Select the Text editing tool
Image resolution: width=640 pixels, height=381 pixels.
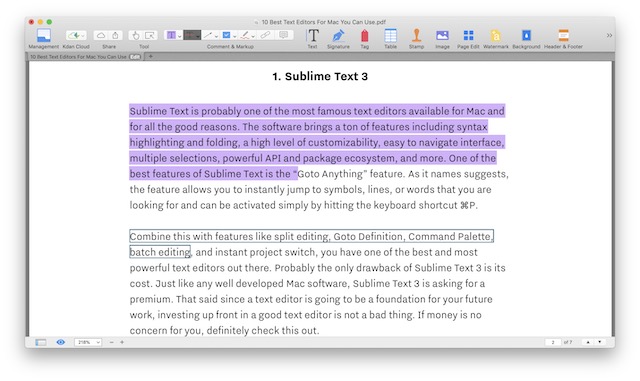(313, 36)
